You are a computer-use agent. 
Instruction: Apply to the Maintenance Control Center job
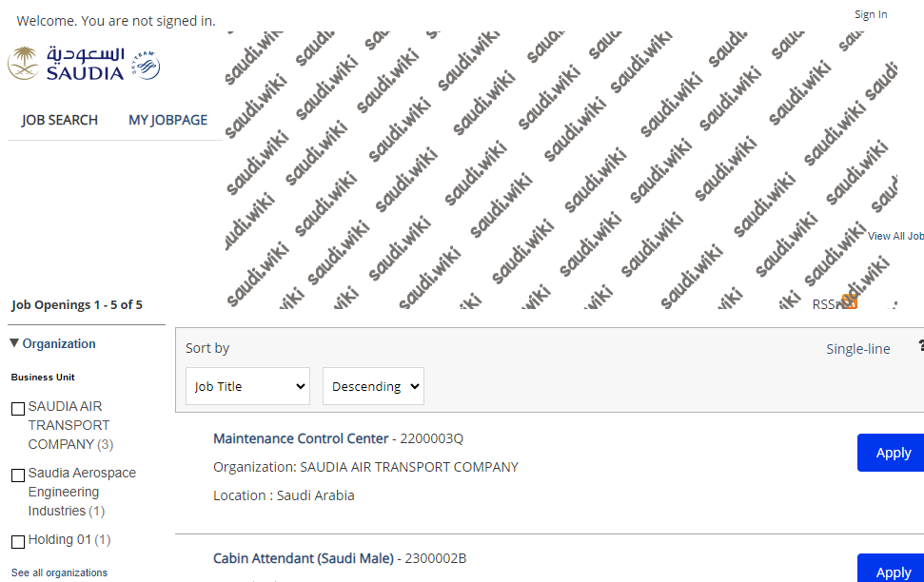point(891,453)
